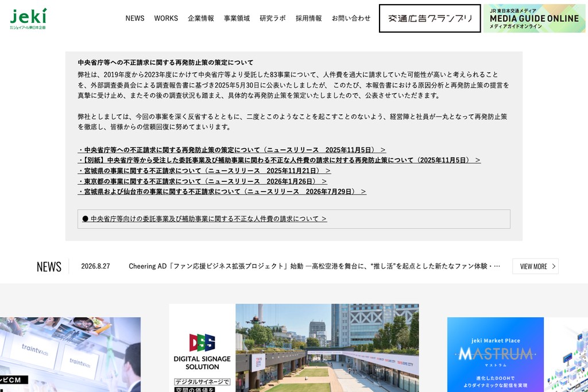
Task: Open the NEWS menu item
Action: (135, 18)
